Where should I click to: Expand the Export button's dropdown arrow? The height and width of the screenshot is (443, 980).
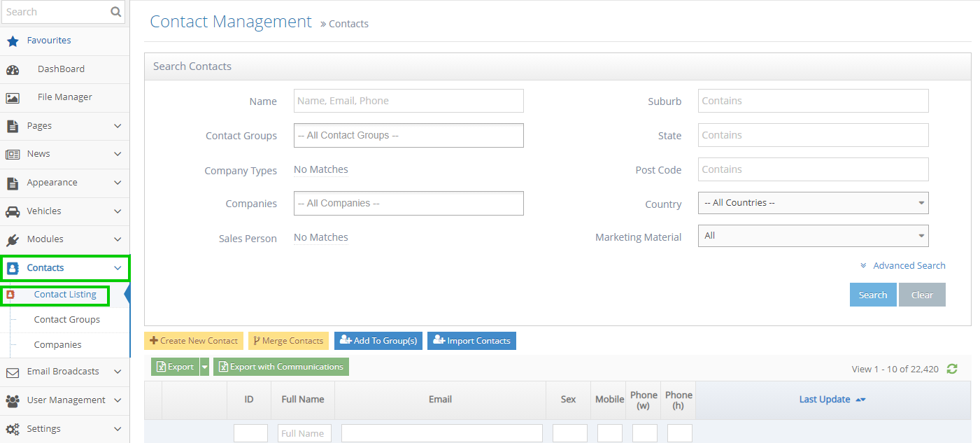[204, 366]
